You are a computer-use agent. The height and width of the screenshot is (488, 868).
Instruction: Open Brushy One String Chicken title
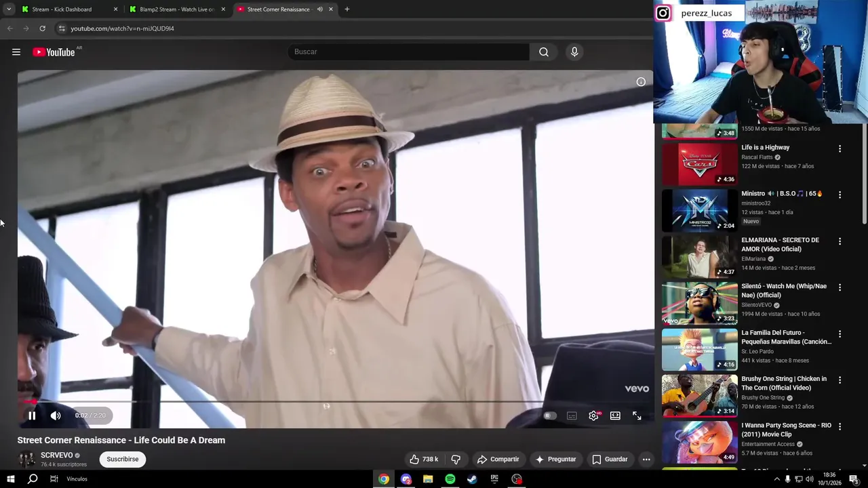784,383
